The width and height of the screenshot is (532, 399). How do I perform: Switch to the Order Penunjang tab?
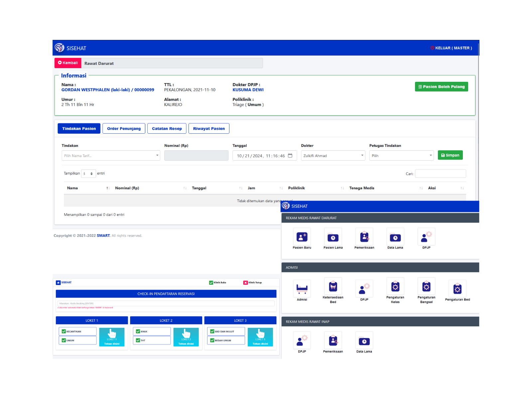tap(124, 129)
